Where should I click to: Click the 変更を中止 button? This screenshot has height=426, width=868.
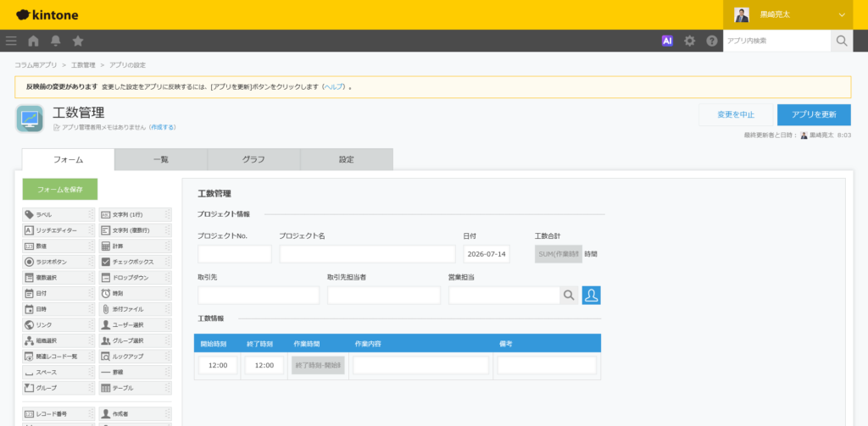point(736,114)
